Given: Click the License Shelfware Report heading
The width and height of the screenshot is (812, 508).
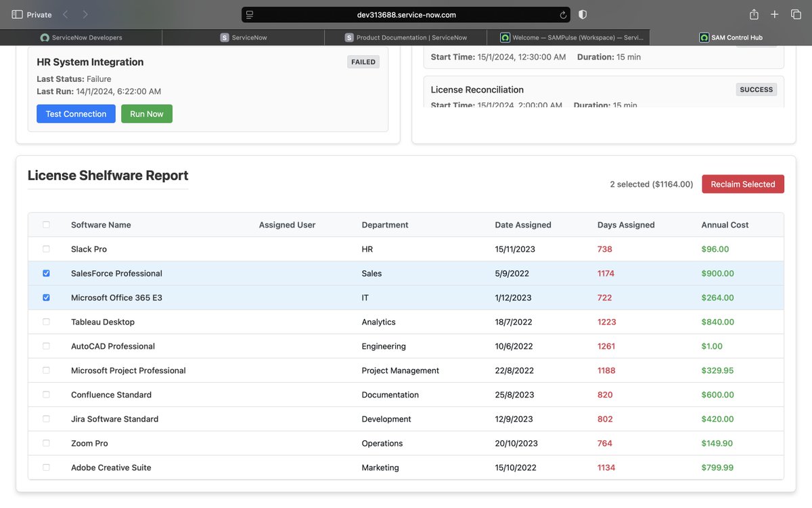Looking at the screenshot, I should 108,175.
